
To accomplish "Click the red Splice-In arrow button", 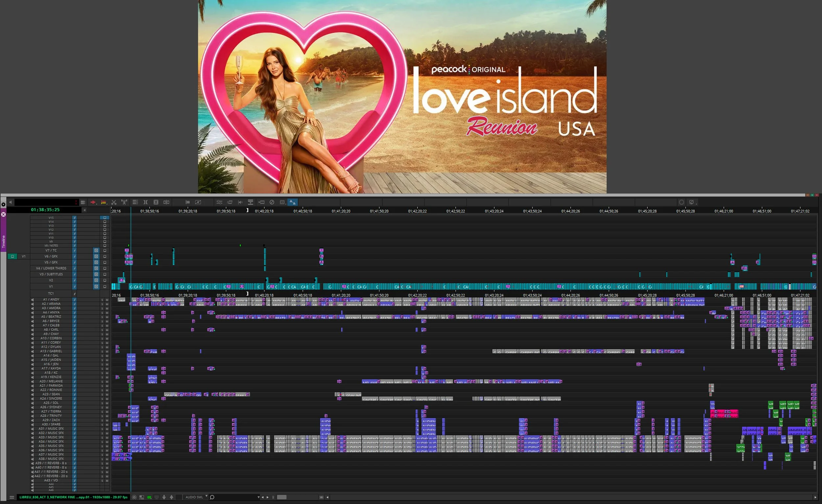I will [x=93, y=202].
